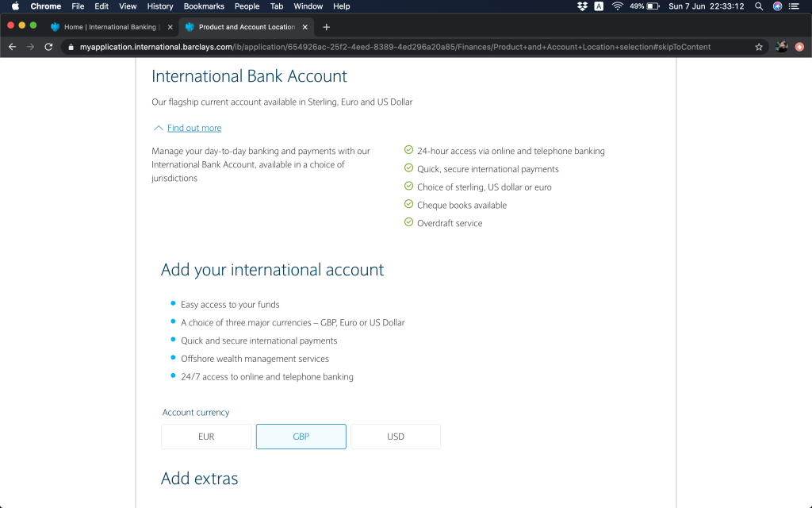The width and height of the screenshot is (812, 508).
Task: View site info via padlock icon
Action: pos(71,47)
